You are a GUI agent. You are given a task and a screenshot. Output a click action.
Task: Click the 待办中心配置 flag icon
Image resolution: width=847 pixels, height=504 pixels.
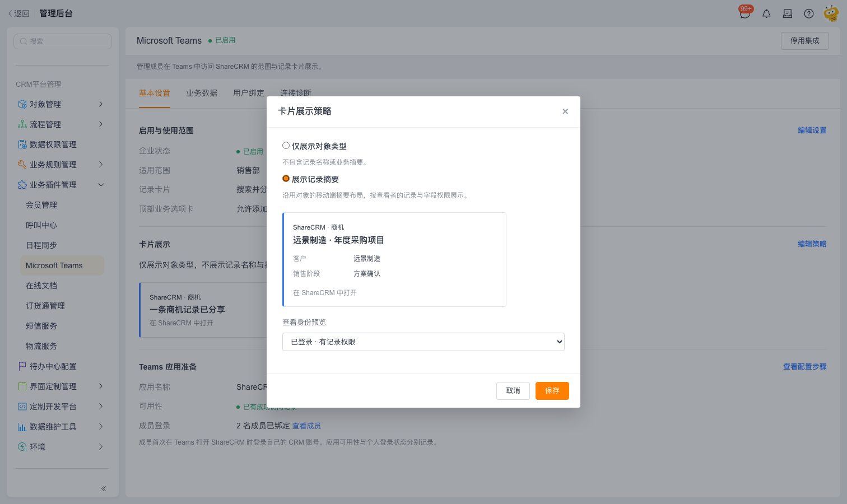coord(22,366)
